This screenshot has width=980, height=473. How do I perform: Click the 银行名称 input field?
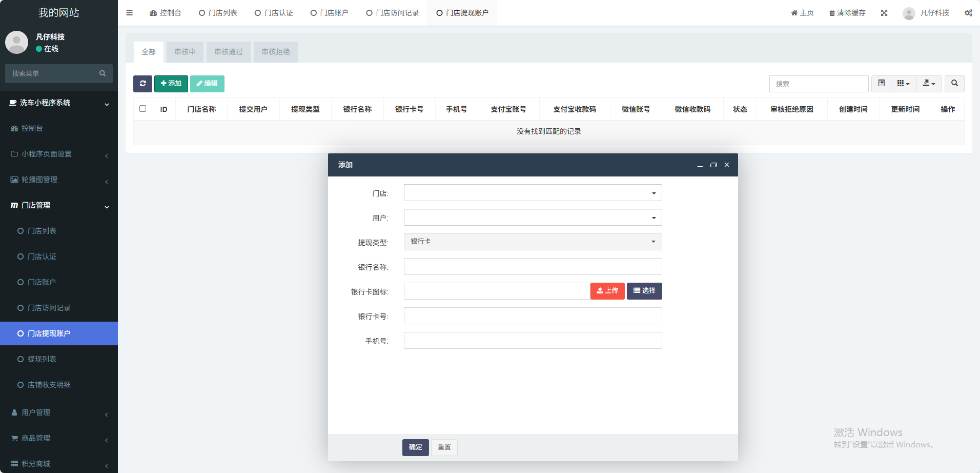pos(533,267)
